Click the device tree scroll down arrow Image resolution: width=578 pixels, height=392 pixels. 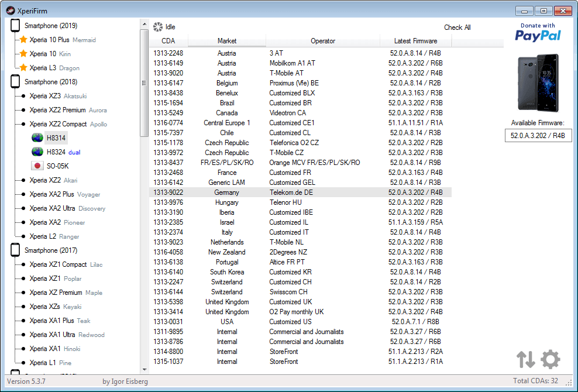pyautogui.click(x=144, y=370)
